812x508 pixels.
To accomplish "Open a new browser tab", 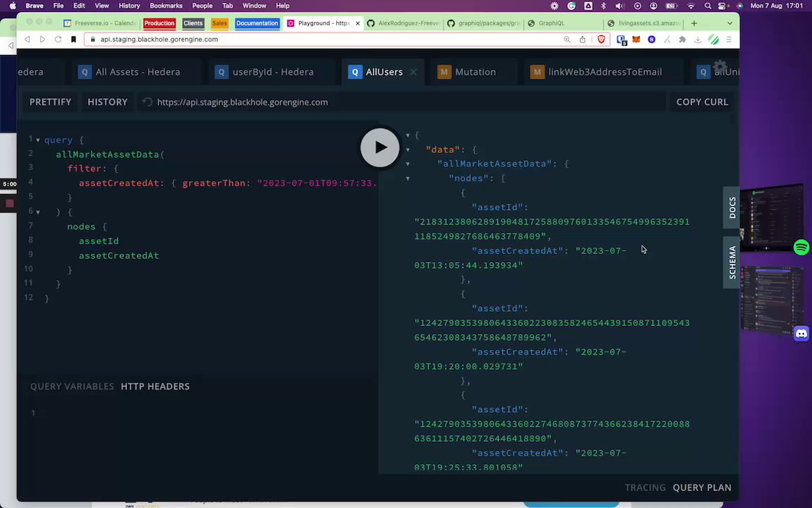I will 694,23.
